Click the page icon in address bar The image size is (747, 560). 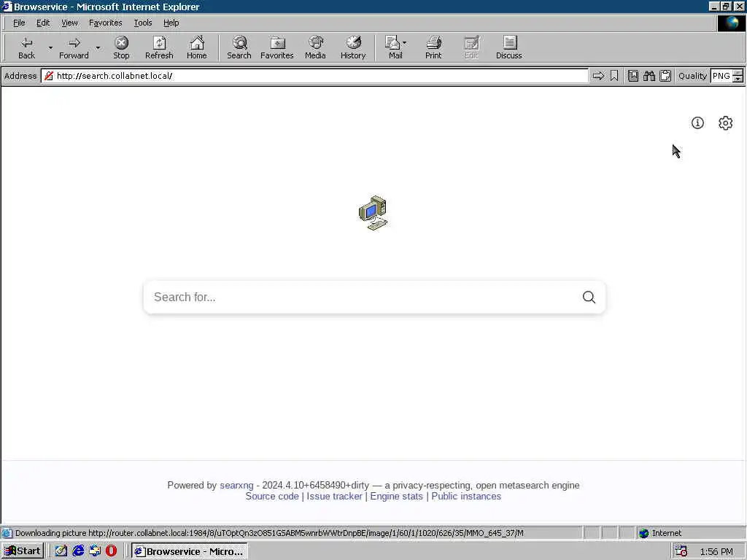(49, 76)
